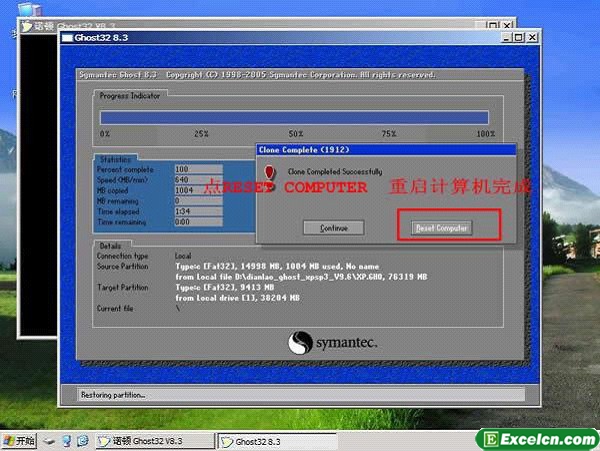The height and width of the screenshot is (451, 600).
Task: Click Continue in the Clone Complete dialog
Action: 334,228
